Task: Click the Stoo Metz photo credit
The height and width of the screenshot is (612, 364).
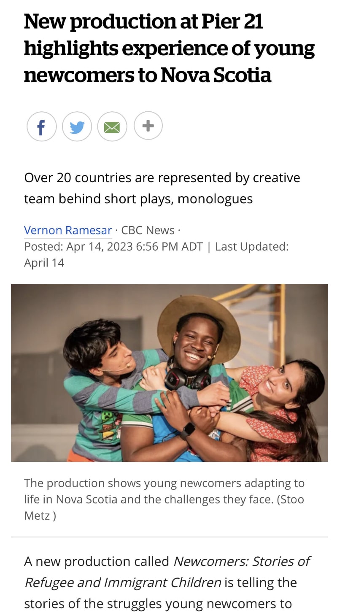Action: coord(291,499)
